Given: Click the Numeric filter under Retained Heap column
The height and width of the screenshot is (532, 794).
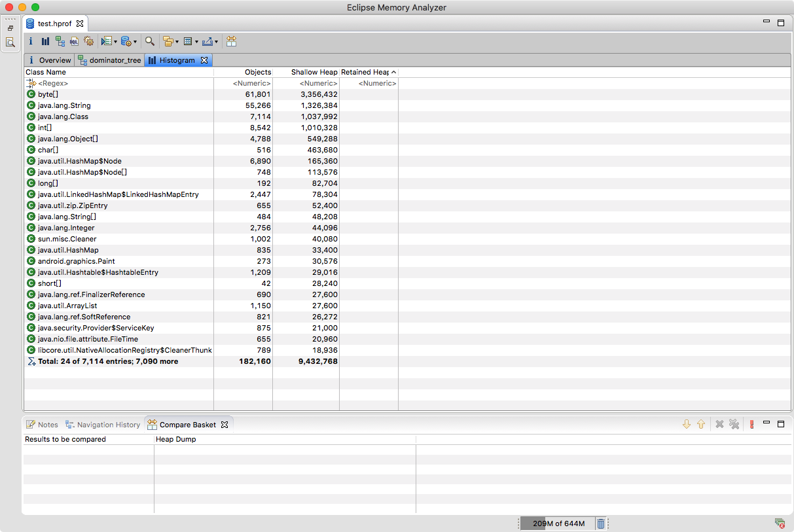Looking at the screenshot, I should [369, 83].
